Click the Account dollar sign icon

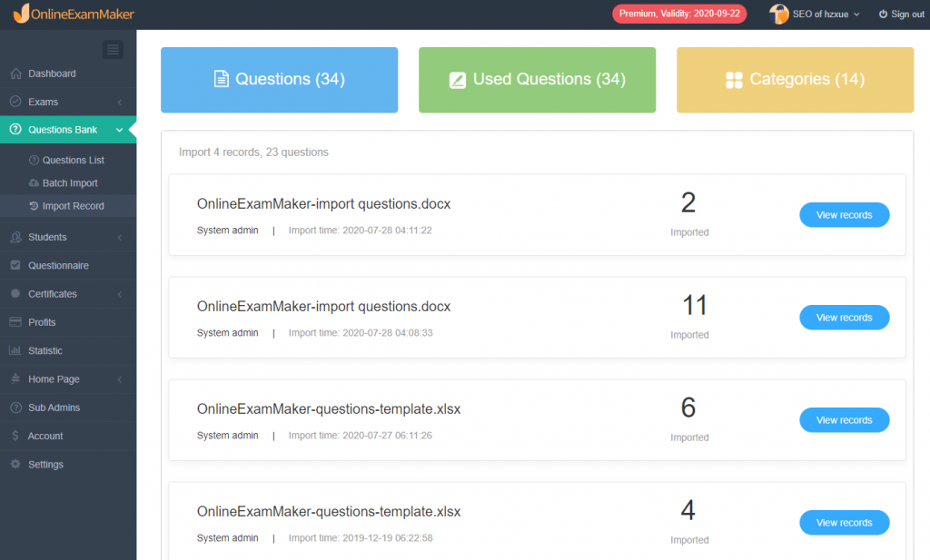point(15,436)
